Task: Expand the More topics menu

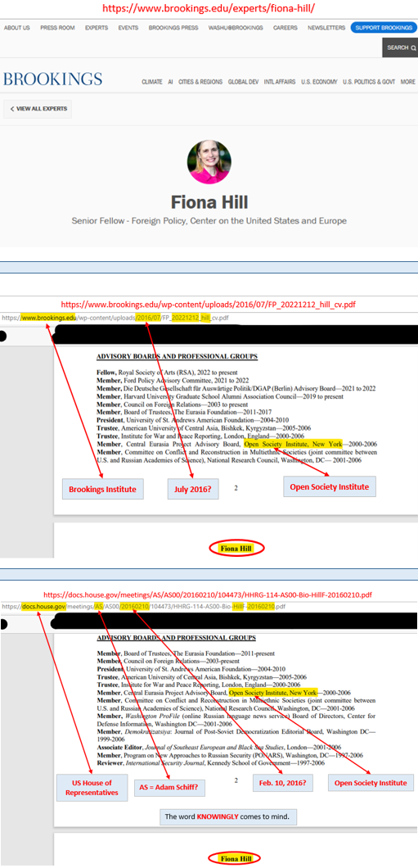Action: (x=408, y=81)
